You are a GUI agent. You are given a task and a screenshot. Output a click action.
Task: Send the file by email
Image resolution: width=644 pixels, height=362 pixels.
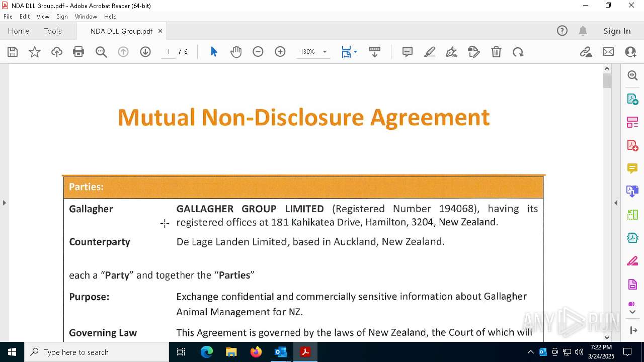click(608, 52)
